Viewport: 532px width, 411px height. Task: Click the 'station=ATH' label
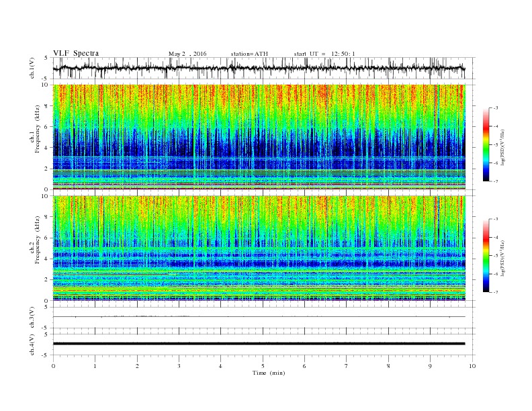[x=249, y=54]
